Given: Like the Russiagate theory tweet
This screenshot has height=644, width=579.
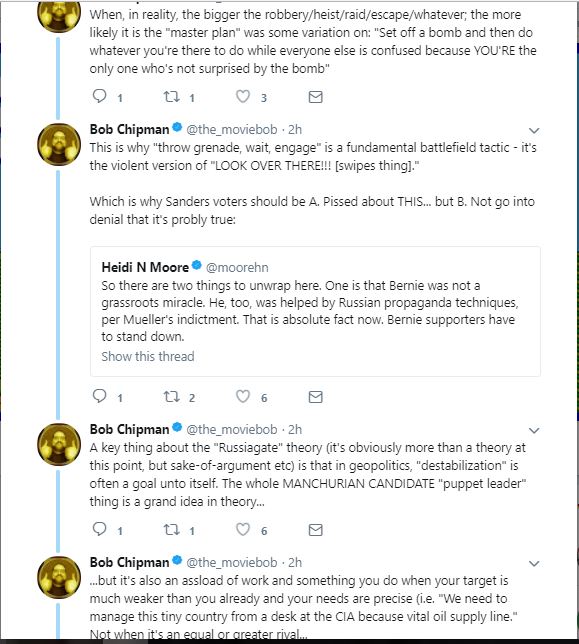Looking at the screenshot, I should pyautogui.click(x=243, y=529).
